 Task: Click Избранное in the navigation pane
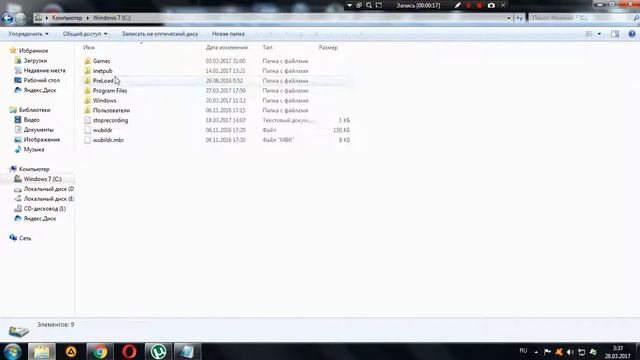pos(33,51)
